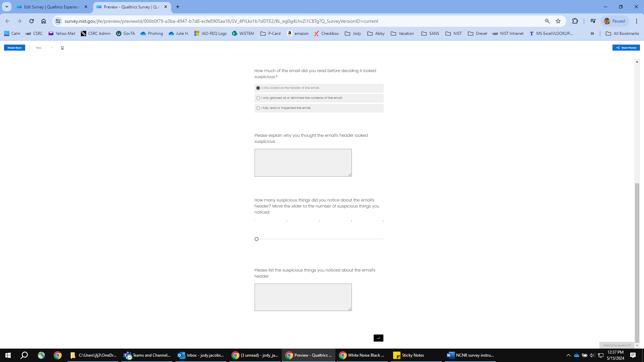Reload the survey preview page
Viewport: 644px width, 362px height.
(32, 21)
